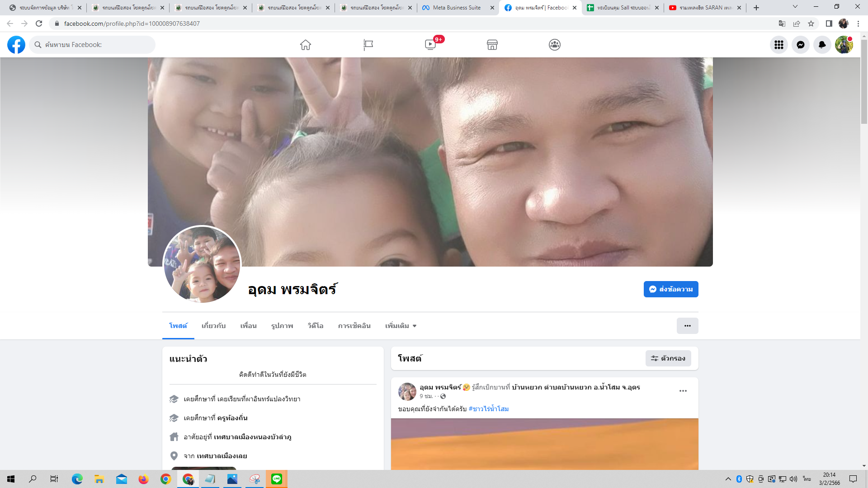
Task: Open profile three-dot options menu button
Action: [x=687, y=326]
